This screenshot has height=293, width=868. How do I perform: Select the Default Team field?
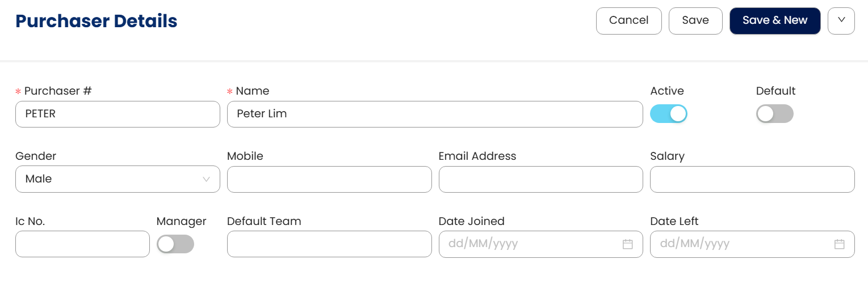click(x=329, y=244)
